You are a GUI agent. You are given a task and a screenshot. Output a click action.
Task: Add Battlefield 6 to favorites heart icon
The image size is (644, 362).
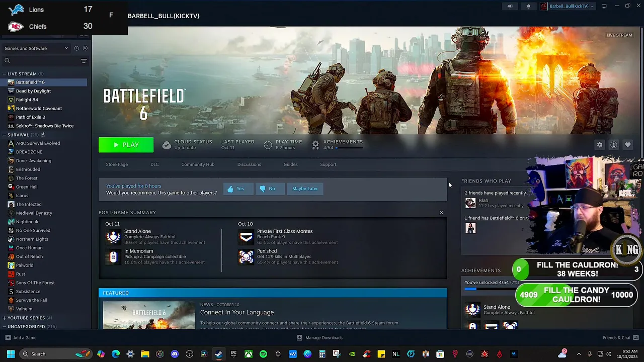(x=628, y=145)
